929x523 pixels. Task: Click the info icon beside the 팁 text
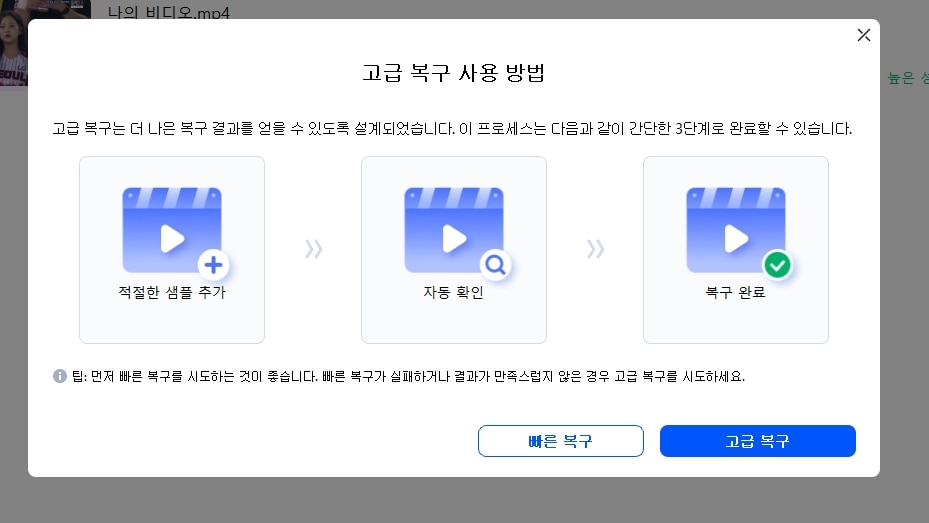(x=60, y=376)
